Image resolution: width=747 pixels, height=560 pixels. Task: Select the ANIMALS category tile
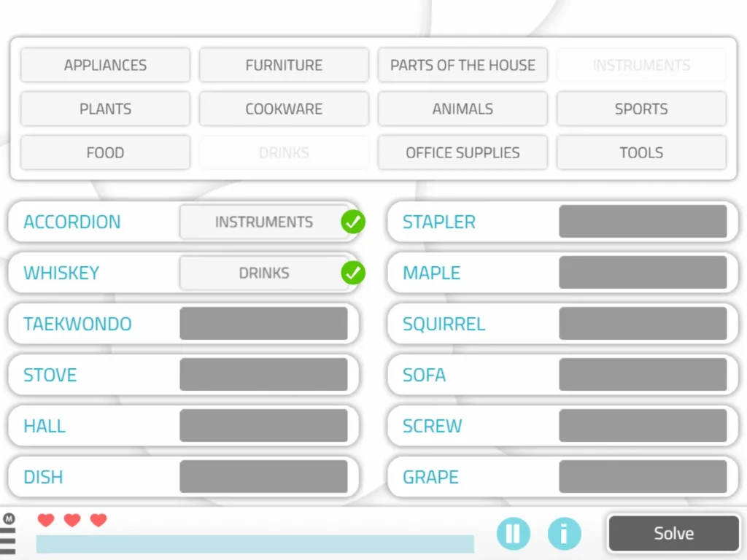pos(462,109)
